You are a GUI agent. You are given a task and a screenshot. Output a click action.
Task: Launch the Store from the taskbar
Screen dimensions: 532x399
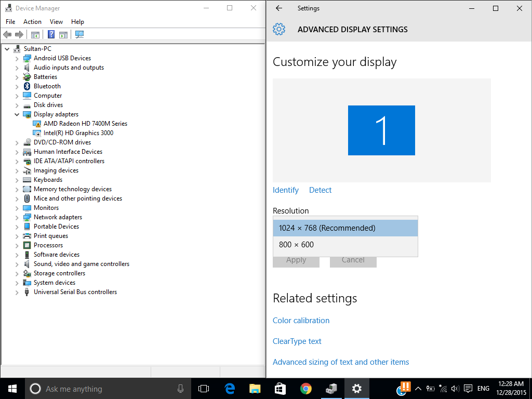click(280, 389)
